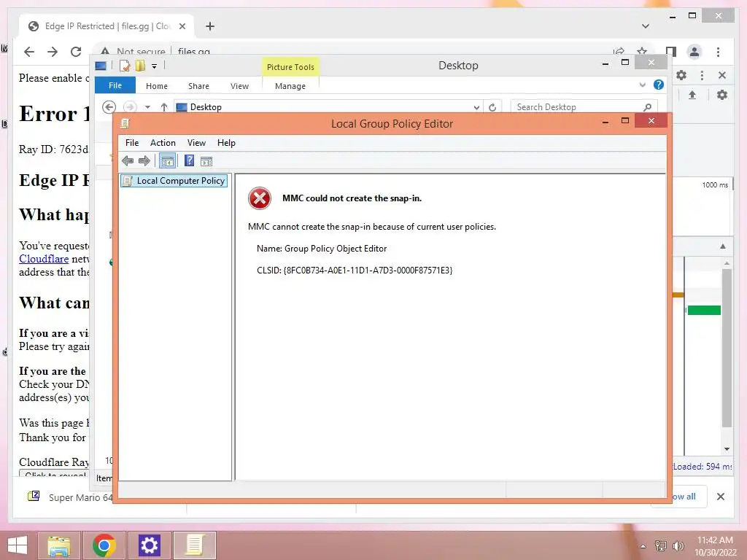Reload the page in Chrome
The image size is (747, 560).
click(76, 52)
